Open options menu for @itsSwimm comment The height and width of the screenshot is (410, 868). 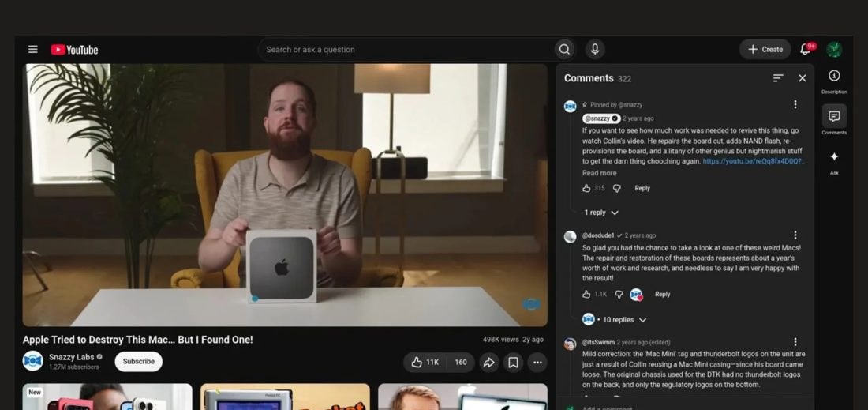795,342
